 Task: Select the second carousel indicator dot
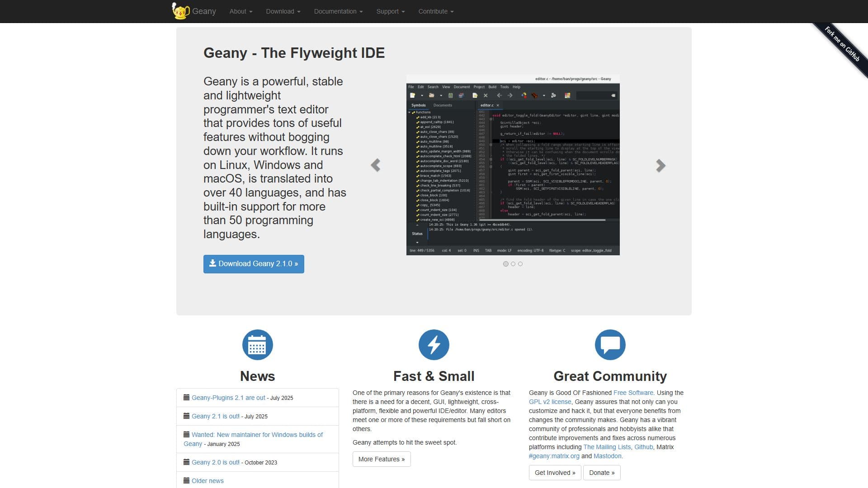513,264
